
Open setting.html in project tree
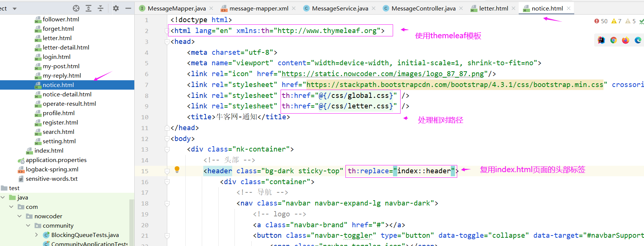59,141
